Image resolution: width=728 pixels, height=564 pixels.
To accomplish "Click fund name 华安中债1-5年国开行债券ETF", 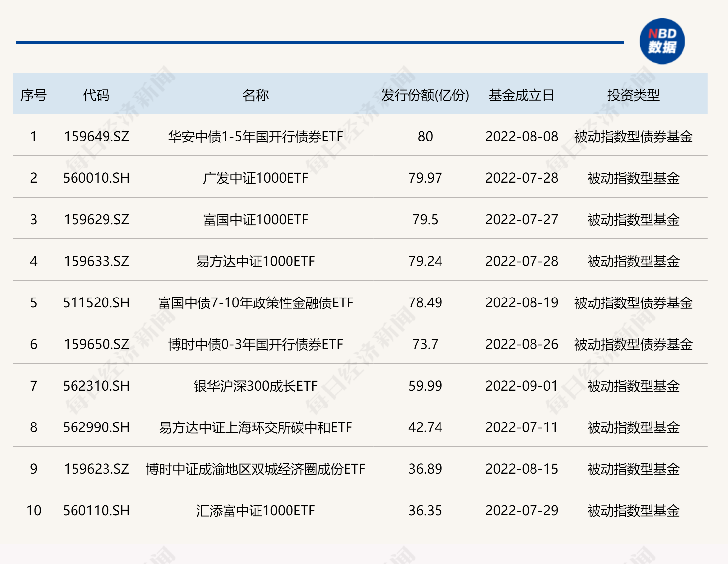I will click(256, 137).
